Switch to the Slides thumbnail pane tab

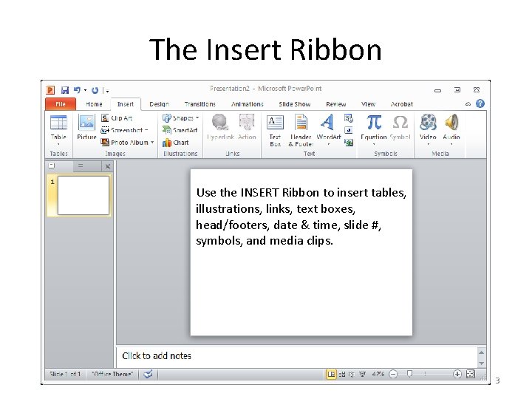(52, 166)
